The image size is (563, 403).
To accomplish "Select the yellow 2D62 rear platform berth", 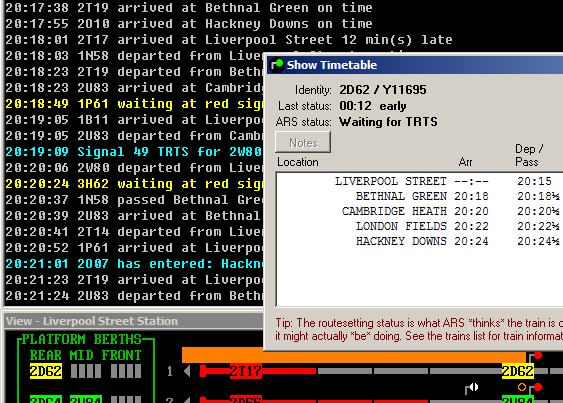I will coord(46,371).
